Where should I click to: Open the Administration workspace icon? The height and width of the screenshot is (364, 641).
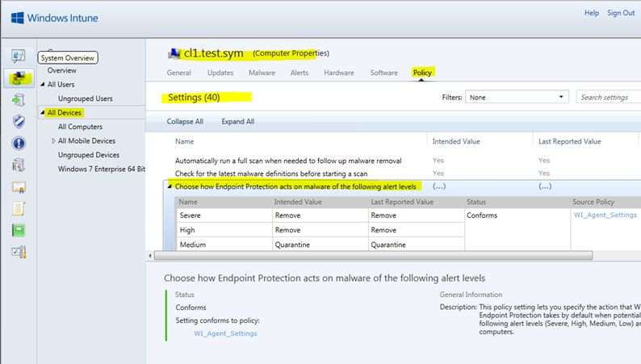pos(19,252)
